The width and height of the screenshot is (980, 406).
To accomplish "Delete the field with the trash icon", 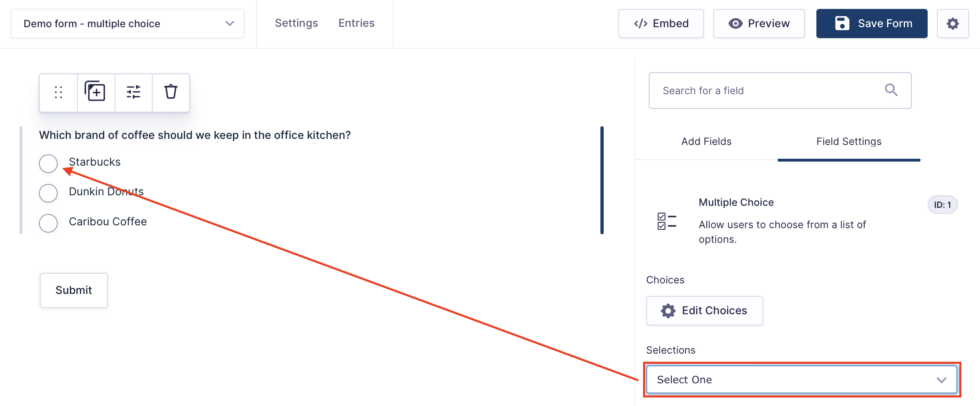I will pos(171,91).
